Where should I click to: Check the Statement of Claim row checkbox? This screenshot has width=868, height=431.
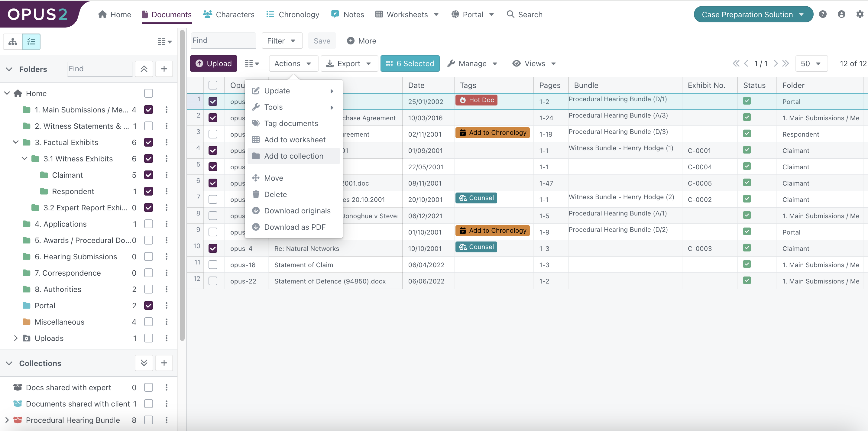pos(213,265)
